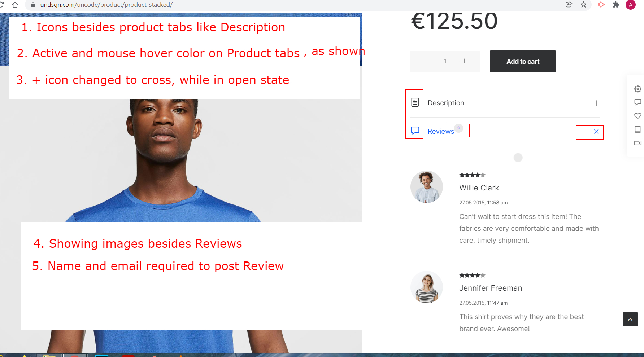Click the speech bubble icon in right sidebar

pyautogui.click(x=638, y=102)
